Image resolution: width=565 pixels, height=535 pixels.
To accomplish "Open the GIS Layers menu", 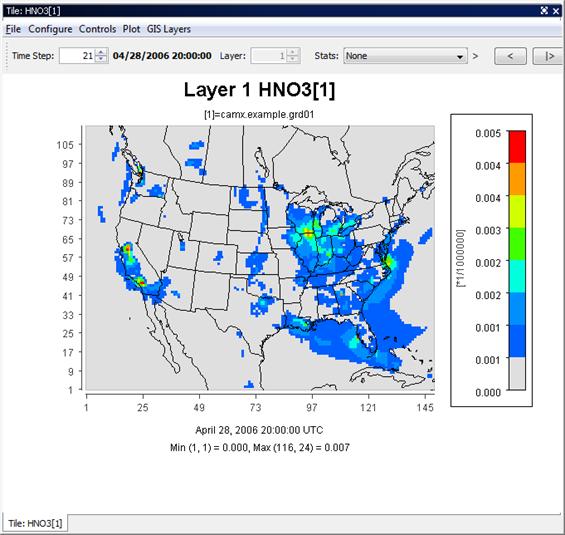I will (169, 29).
